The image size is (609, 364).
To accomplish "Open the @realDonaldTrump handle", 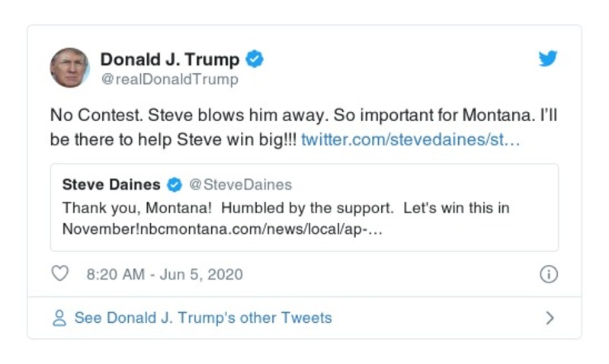I will coord(169,79).
